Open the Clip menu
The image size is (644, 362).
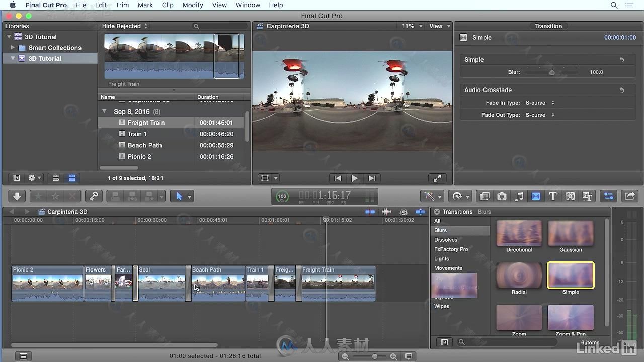168,5
